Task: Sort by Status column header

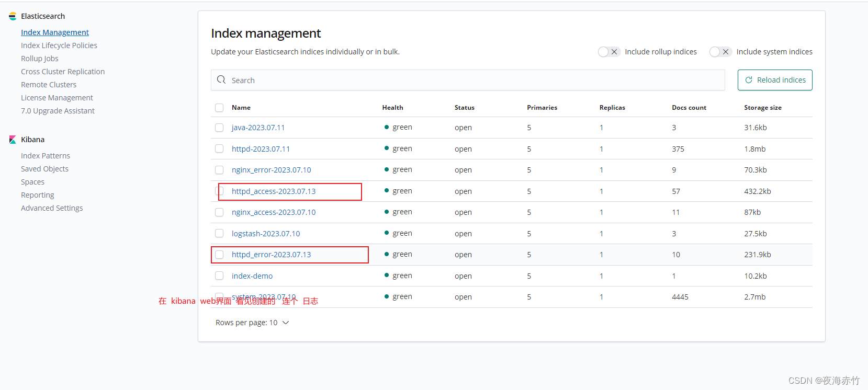Action: 465,108
